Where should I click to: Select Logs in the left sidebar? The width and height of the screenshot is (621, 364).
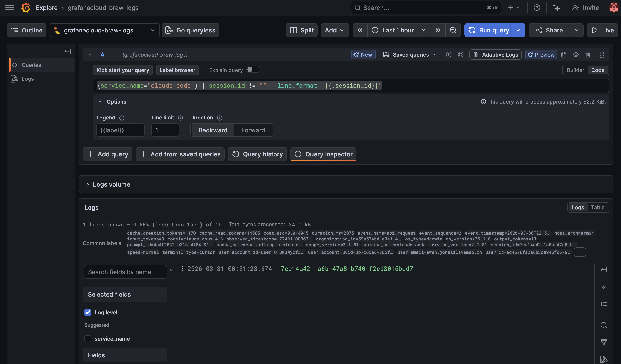(x=27, y=78)
